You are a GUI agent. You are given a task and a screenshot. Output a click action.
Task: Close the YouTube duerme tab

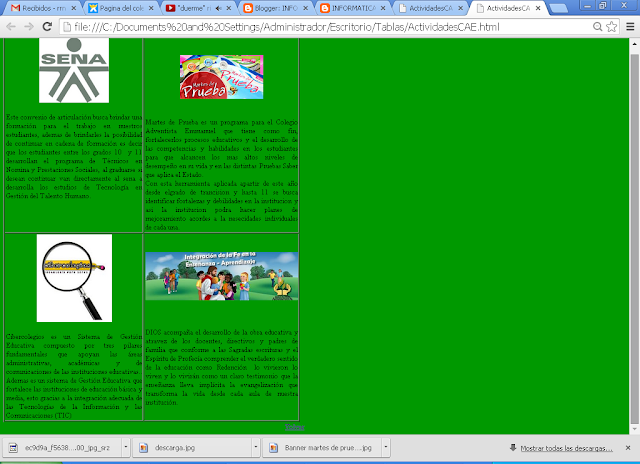[x=229, y=8]
